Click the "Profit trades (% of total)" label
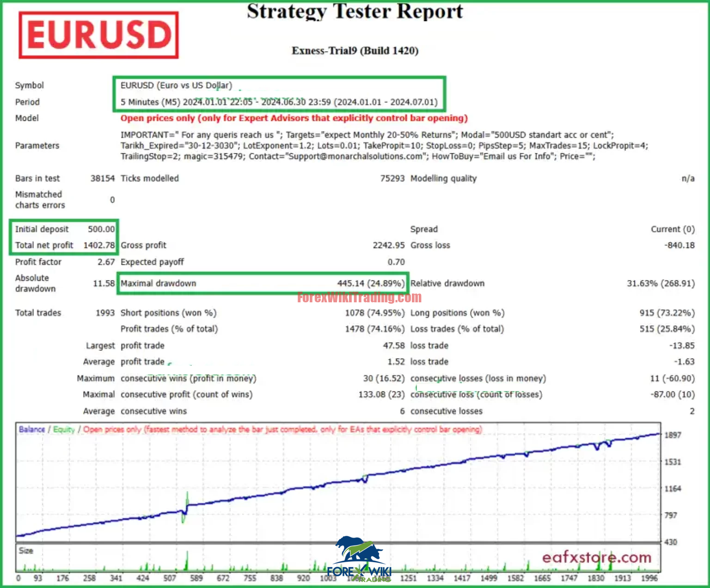 tap(169, 329)
